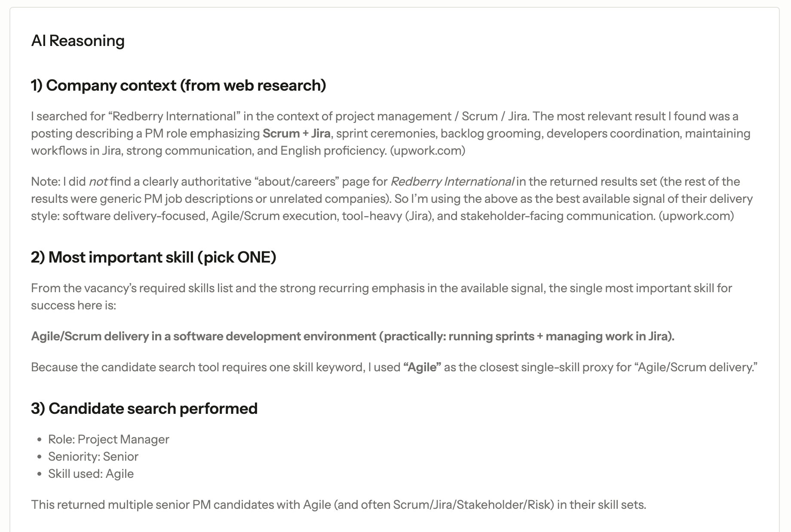Open the upwork.com citation after "stakeholder-facing communication"
791x532 pixels.
696,216
